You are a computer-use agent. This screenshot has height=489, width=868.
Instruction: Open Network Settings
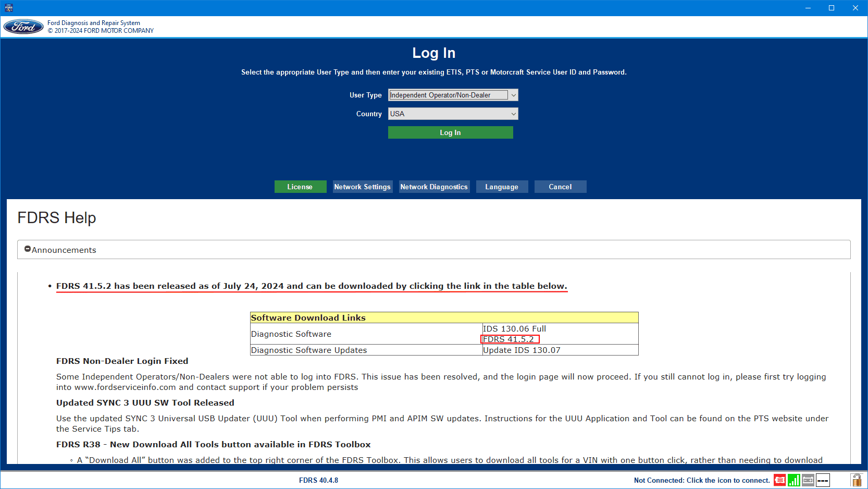coord(362,187)
